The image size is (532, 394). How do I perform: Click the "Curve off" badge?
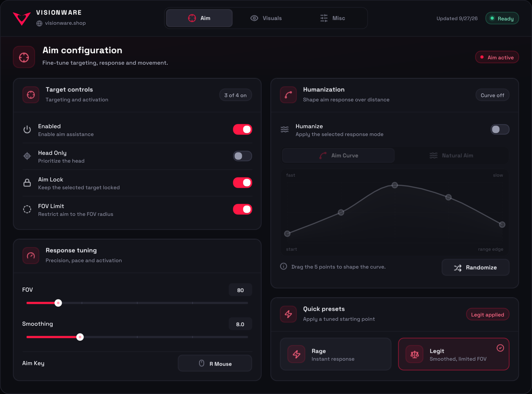point(492,95)
